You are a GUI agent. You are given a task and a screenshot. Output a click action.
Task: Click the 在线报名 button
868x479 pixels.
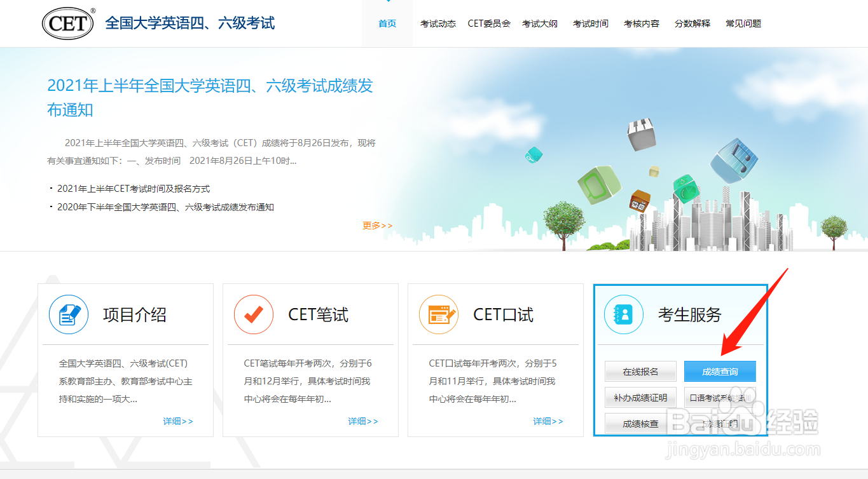tap(640, 371)
